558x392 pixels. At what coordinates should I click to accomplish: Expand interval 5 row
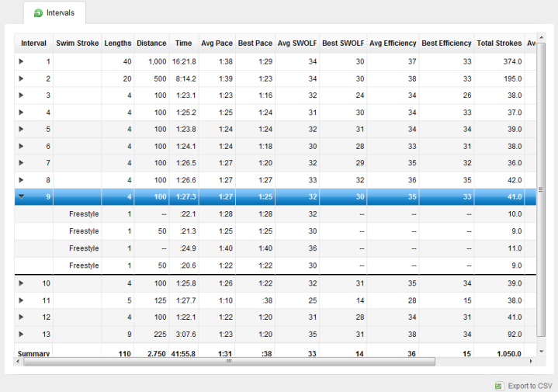21,129
